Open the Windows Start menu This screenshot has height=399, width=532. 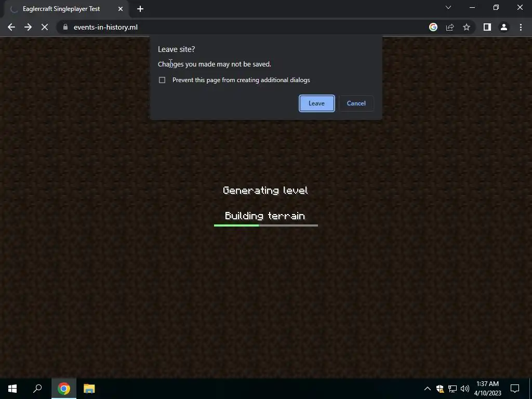point(12,389)
